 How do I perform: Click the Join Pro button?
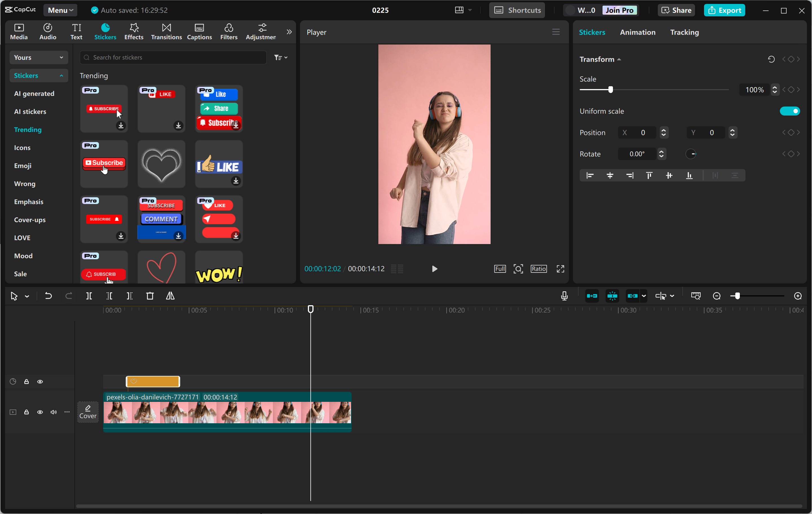coord(620,10)
